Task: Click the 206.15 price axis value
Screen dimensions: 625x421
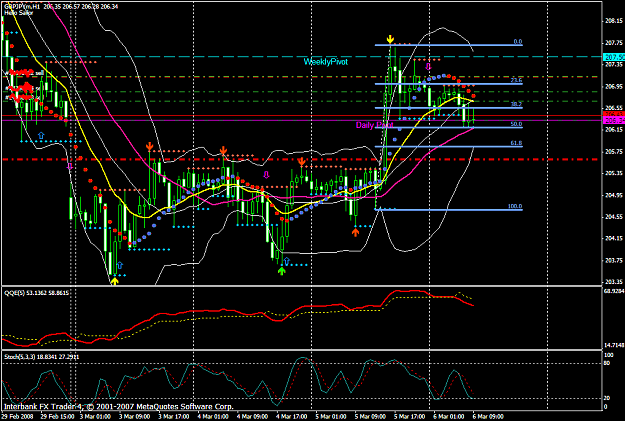Action: (614, 130)
